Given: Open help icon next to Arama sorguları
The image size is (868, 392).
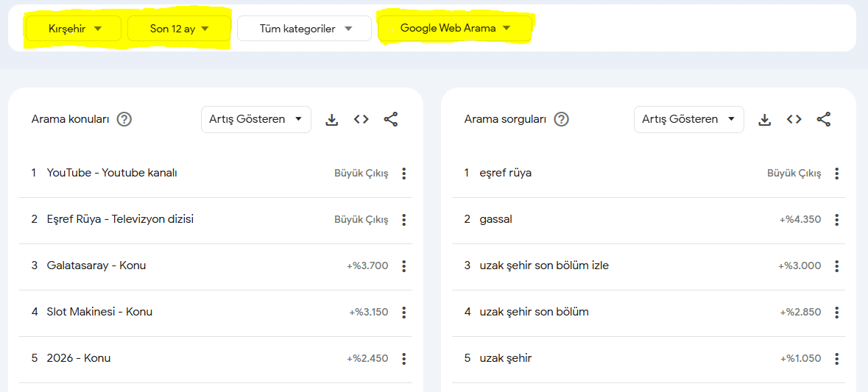Looking at the screenshot, I should (x=561, y=119).
